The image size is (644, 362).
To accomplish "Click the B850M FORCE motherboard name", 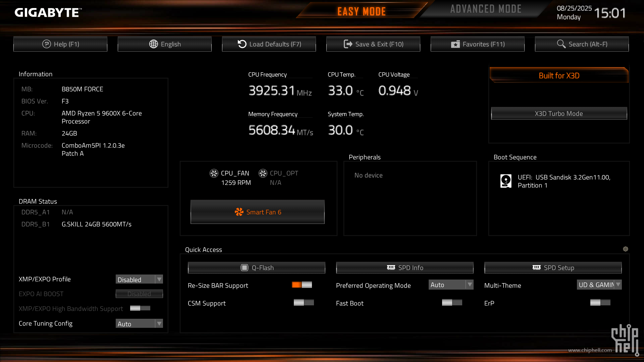I will 82,89.
